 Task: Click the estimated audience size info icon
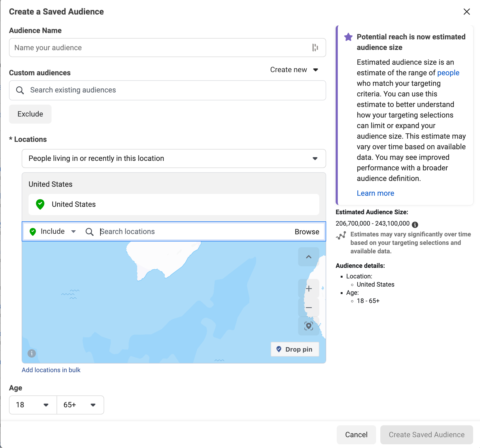pyautogui.click(x=415, y=225)
